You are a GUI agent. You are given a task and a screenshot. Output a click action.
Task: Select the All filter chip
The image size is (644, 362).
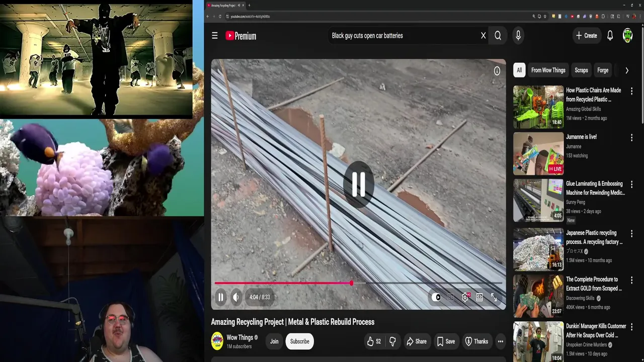click(x=519, y=70)
